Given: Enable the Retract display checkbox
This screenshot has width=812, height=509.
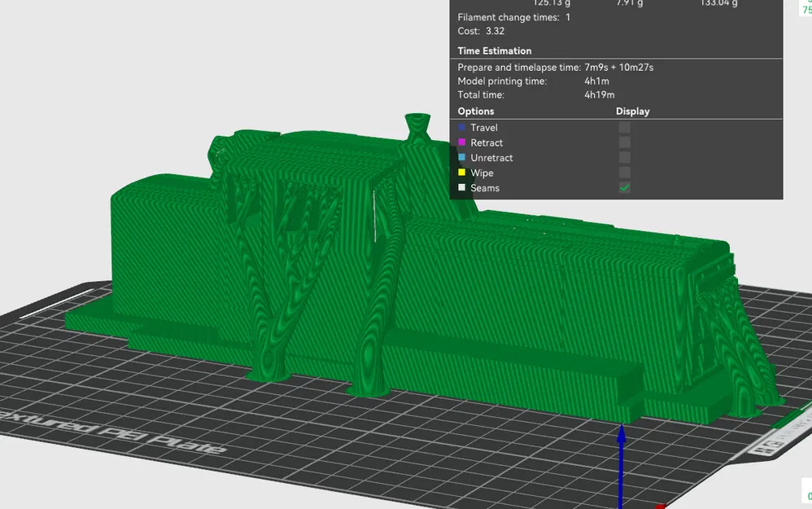Looking at the screenshot, I should coord(625,143).
